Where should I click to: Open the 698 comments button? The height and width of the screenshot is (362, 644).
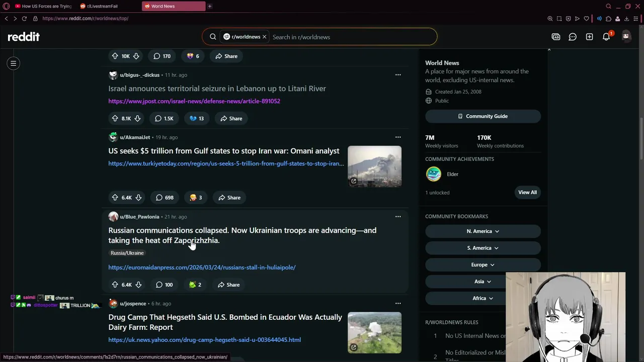pos(165,198)
